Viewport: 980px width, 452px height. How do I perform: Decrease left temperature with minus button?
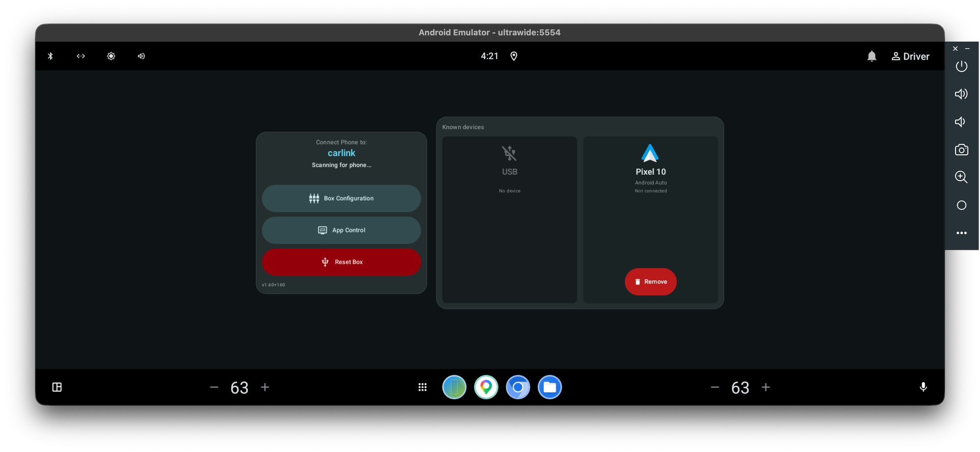214,387
